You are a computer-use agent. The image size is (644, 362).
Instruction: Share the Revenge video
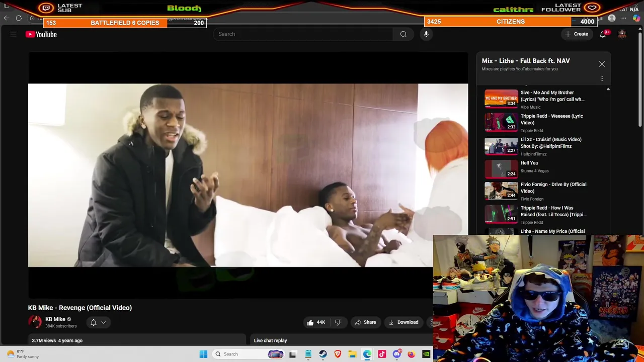[x=365, y=322]
